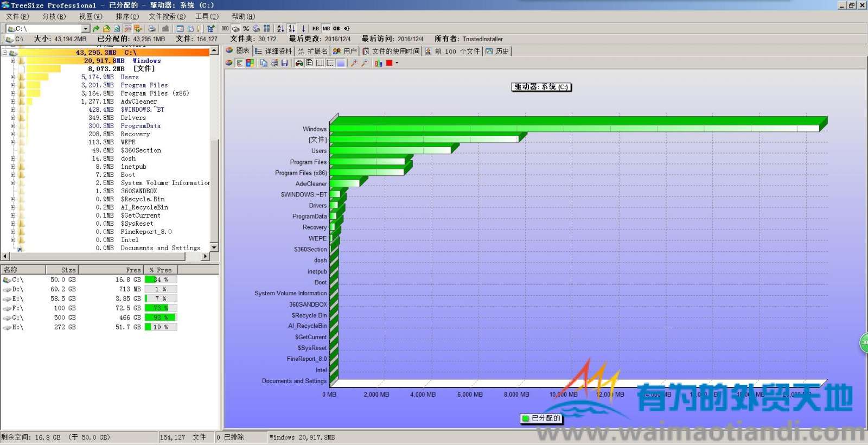Toggle the KB size unit button
This screenshot has height=445, width=868.
point(315,29)
